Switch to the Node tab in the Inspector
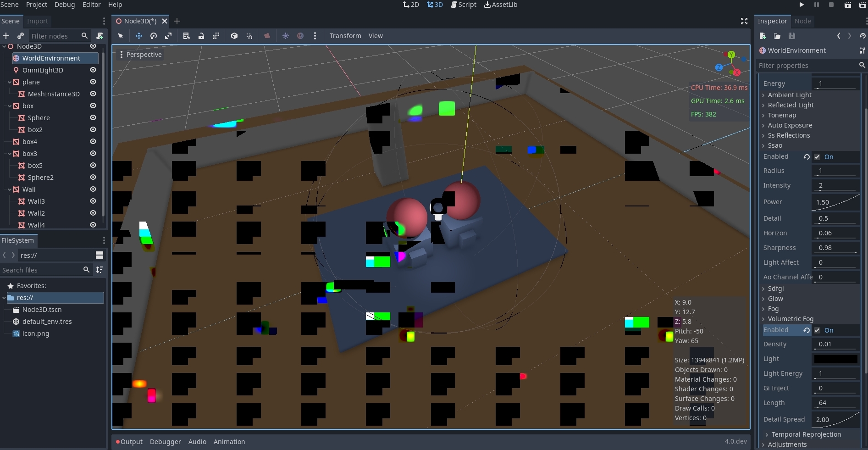The width and height of the screenshot is (868, 450). [x=803, y=21]
